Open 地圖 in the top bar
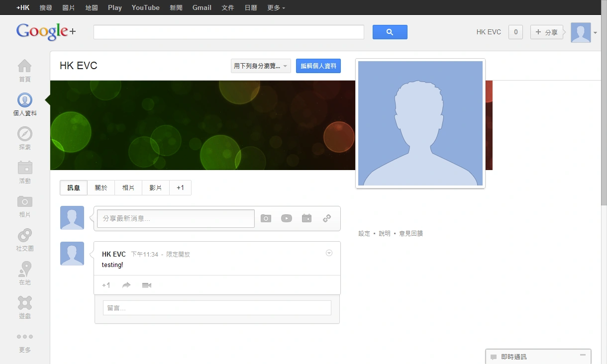This screenshot has width=607, height=364. [92, 7]
